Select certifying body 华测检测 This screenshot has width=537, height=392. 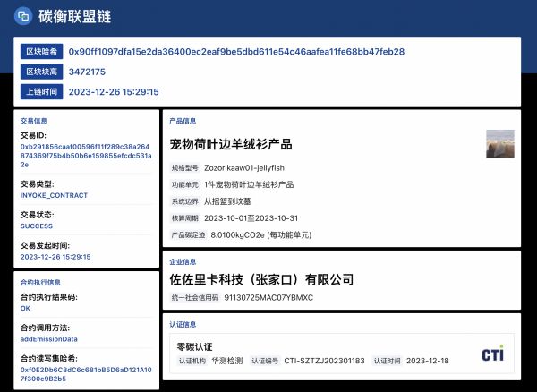[x=227, y=361]
